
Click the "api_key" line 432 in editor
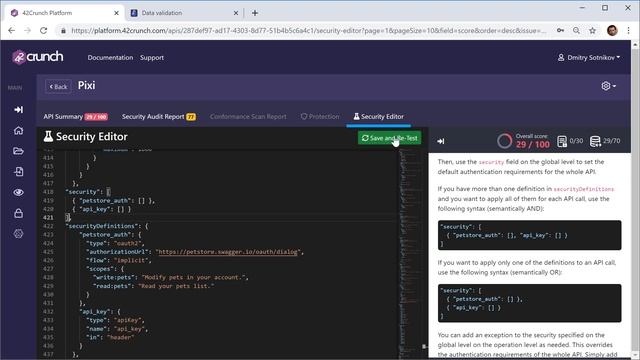click(100, 311)
